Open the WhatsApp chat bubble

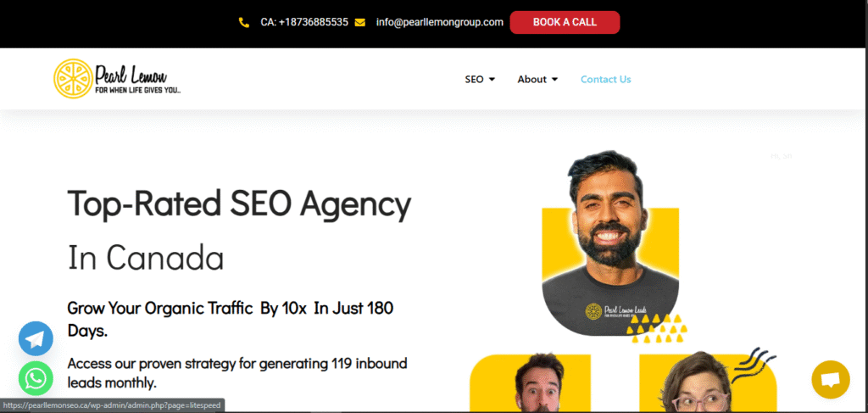click(36, 378)
